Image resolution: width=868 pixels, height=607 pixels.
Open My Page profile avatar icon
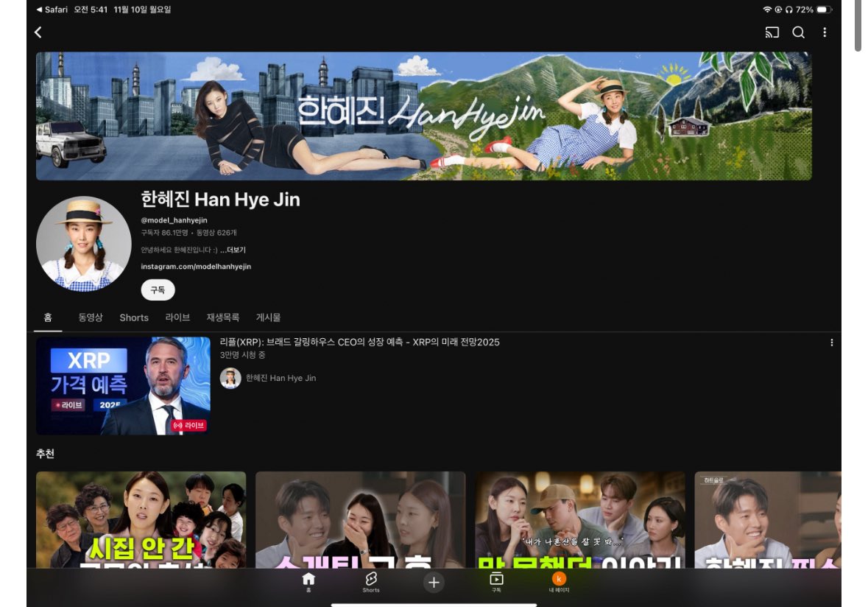point(559,581)
